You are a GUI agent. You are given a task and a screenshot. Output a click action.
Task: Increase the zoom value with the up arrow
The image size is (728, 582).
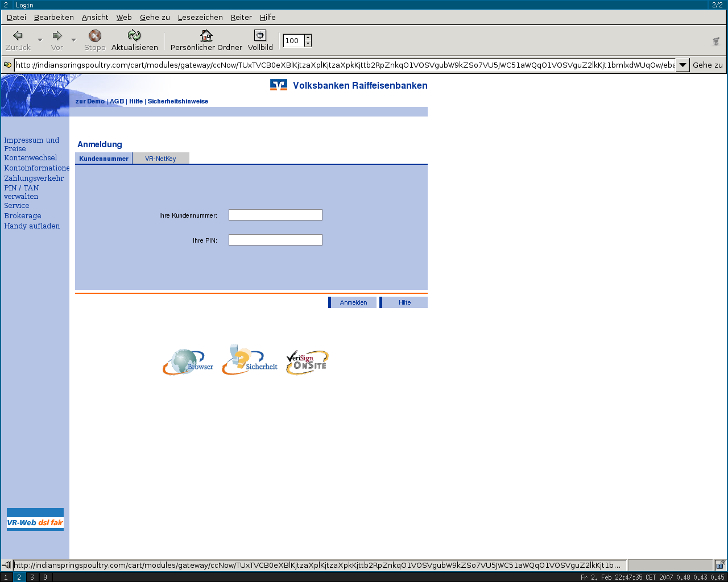click(x=308, y=38)
